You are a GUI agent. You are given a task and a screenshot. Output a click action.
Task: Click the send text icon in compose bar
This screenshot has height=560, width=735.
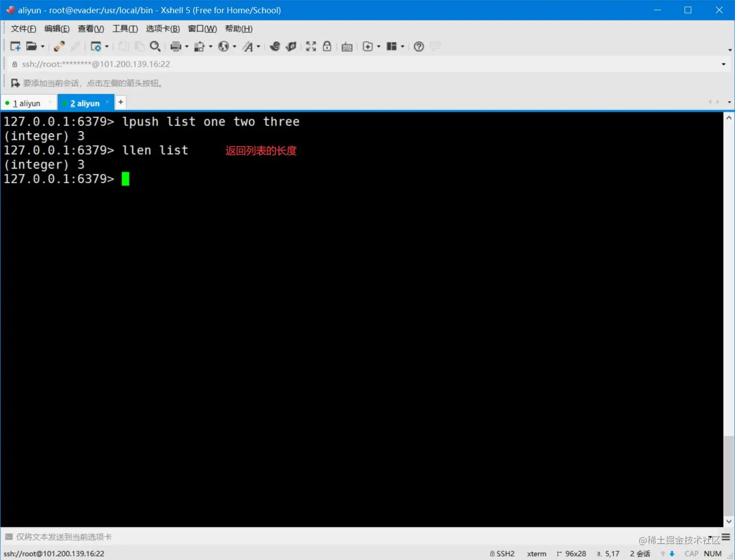[9, 537]
